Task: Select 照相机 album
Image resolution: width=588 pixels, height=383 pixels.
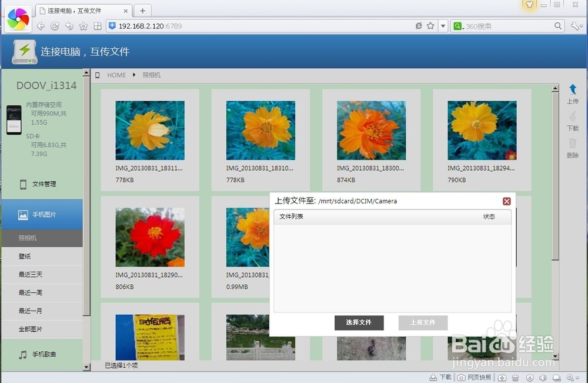Action: coord(42,238)
